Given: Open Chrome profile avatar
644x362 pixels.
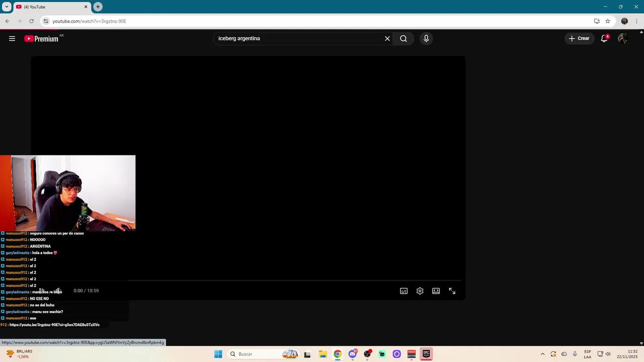Looking at the screenshot, I should [624, 21].
